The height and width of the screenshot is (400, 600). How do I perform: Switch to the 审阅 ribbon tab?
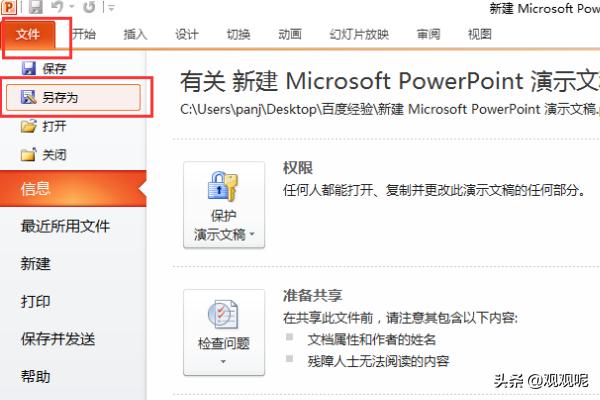(x=428, y=34)
